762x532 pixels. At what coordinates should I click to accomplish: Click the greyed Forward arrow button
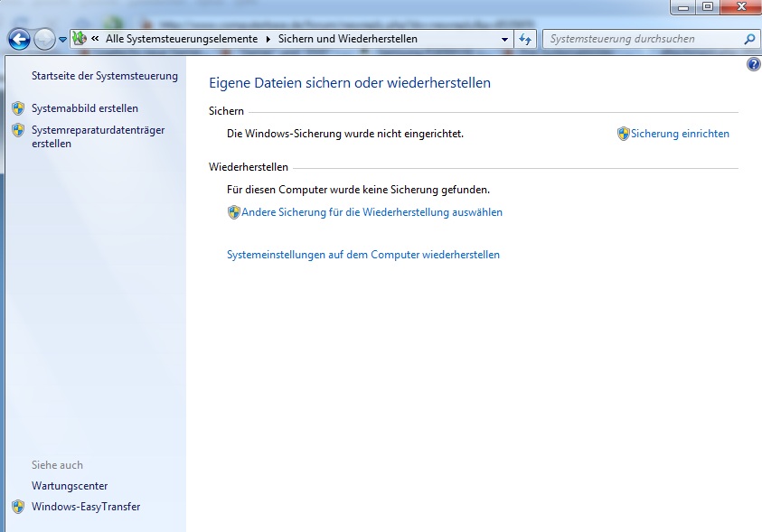click(44, 40)
